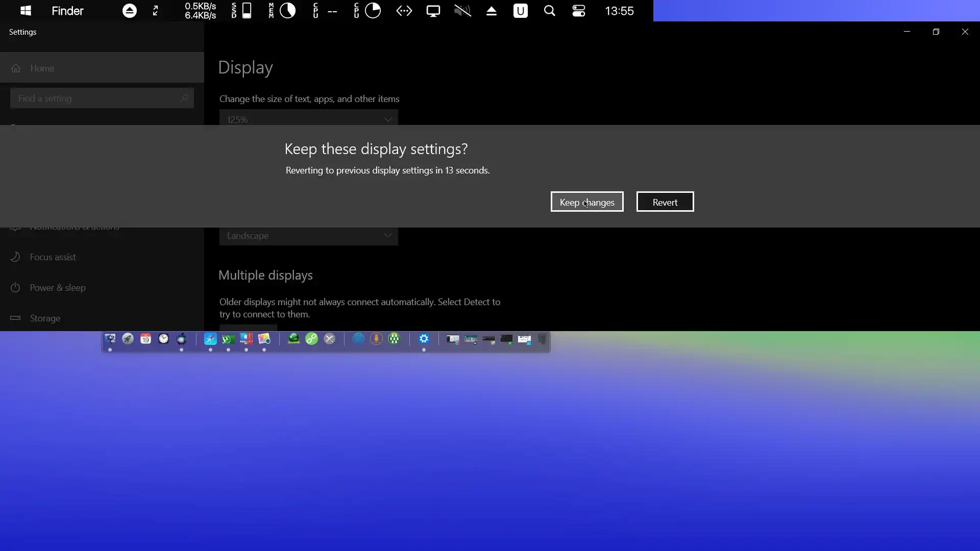Click the Settings gear in the dock

coord(424,339)
